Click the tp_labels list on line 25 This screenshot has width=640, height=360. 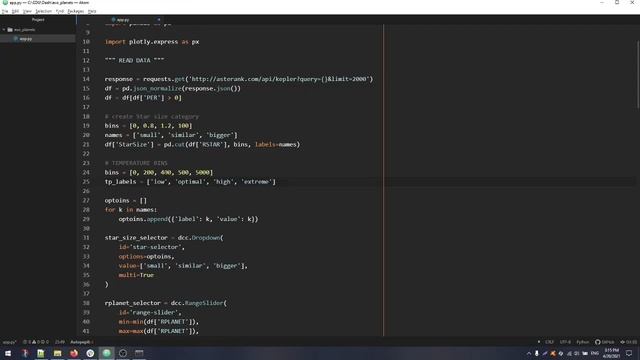click(x=211, y=182)
